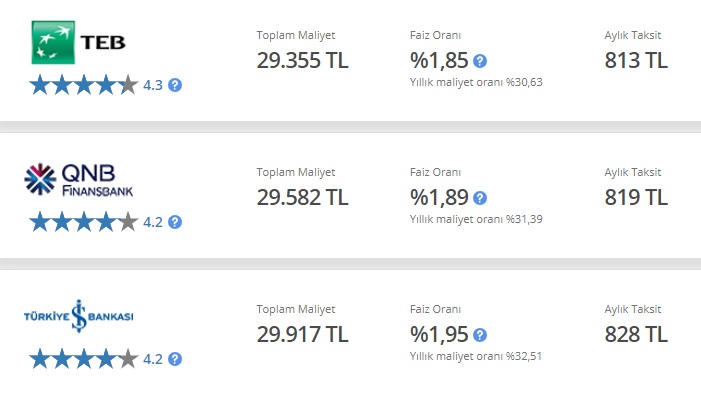Open help icon beside QNB 4.2 rating
This screenshot has width=701, height=395.
(x=175, y=222)
